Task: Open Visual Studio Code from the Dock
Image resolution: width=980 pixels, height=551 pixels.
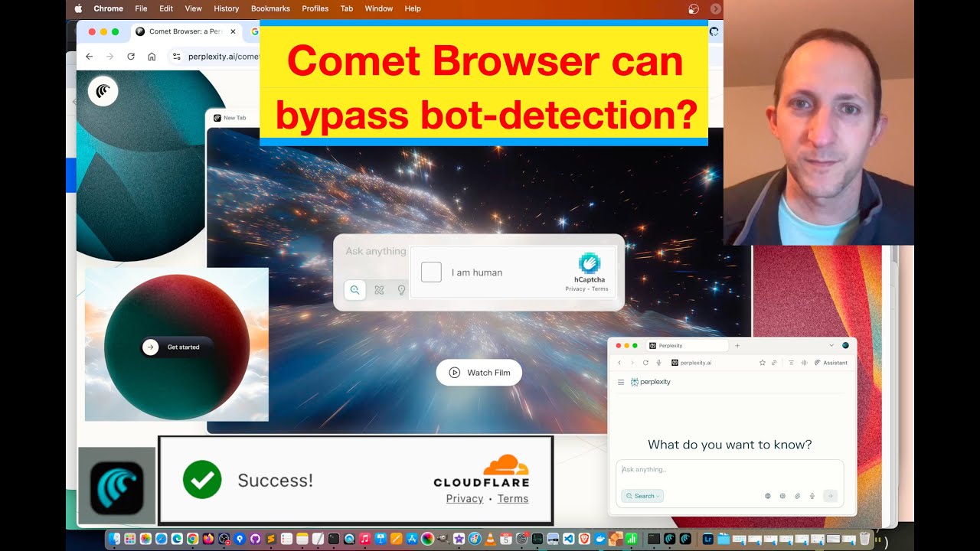Action: click(x=569, y=540)
